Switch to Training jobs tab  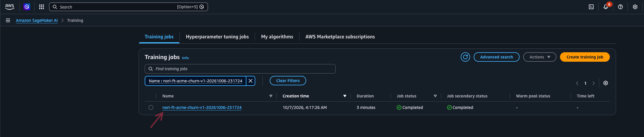tap(159, 37)
